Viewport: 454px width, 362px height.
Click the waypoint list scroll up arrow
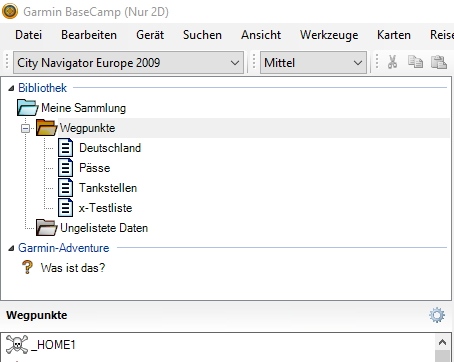coord(443,342)
